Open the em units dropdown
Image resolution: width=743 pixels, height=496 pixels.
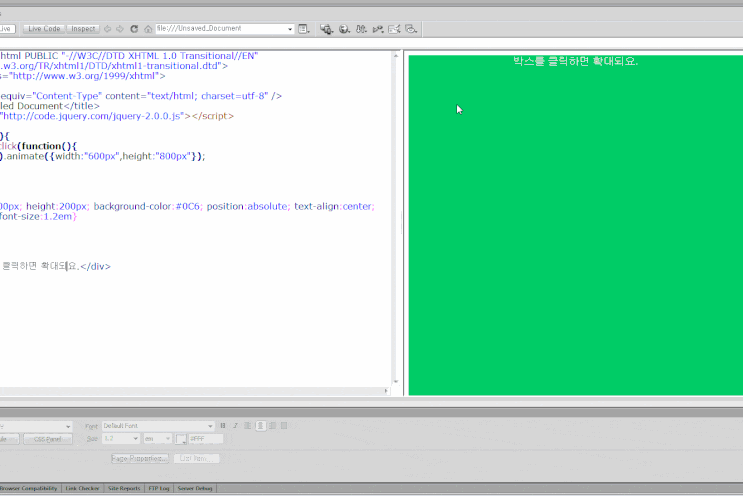pyautogui.click(x=158, y=439)
